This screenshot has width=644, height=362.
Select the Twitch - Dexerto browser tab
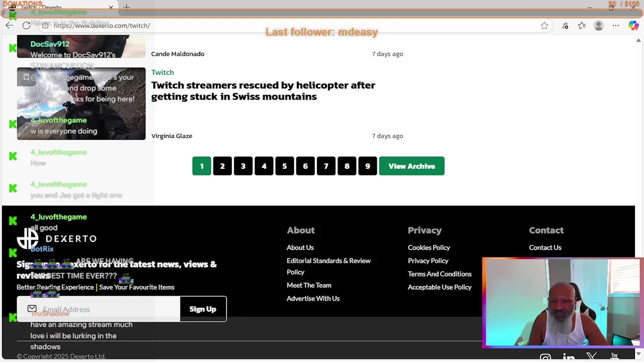click(60, 7)
